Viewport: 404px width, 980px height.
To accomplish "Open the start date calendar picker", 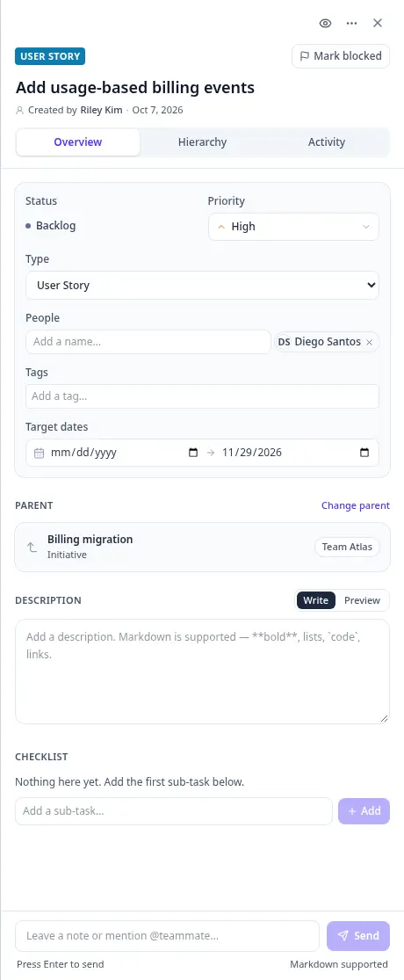I will pos(193,453).
